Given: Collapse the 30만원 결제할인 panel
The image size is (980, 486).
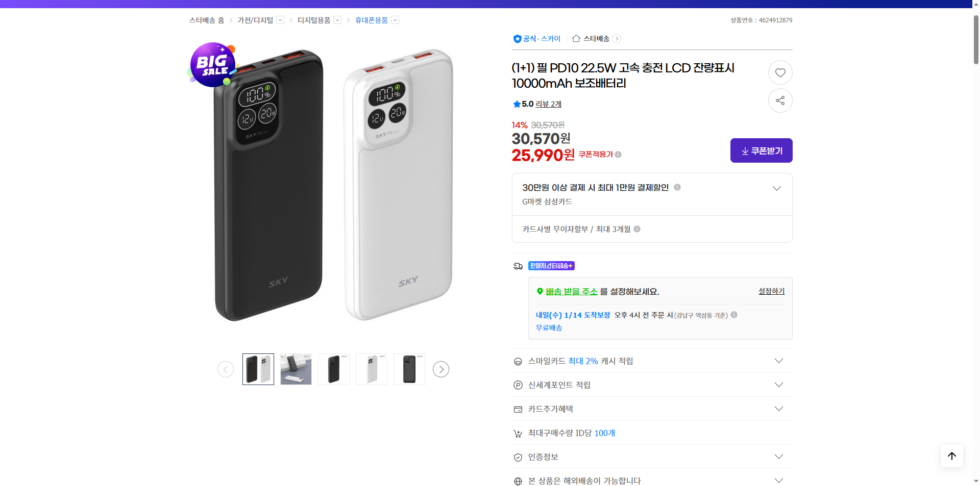Looking at the screenshot, I should tap(776, 188).
